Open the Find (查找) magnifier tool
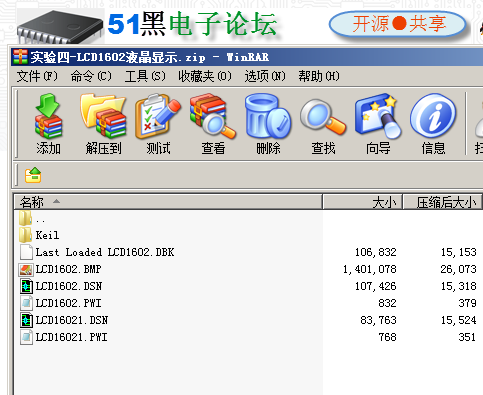 tap(323, 117)
